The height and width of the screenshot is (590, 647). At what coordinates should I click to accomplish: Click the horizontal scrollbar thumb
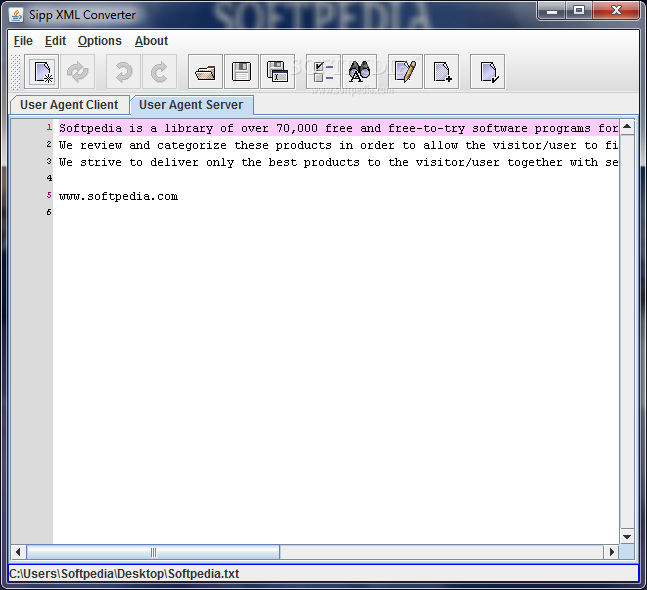(x=153, y=552)
